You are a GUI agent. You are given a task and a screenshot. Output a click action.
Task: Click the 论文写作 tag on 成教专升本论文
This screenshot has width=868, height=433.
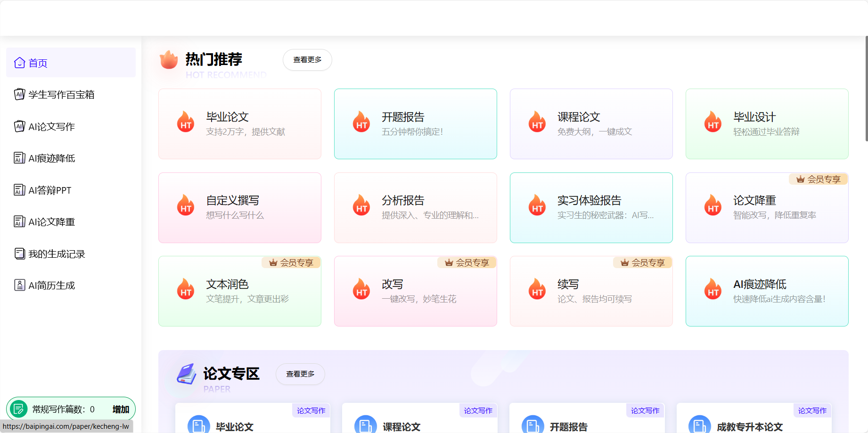(x=812, y=410)
